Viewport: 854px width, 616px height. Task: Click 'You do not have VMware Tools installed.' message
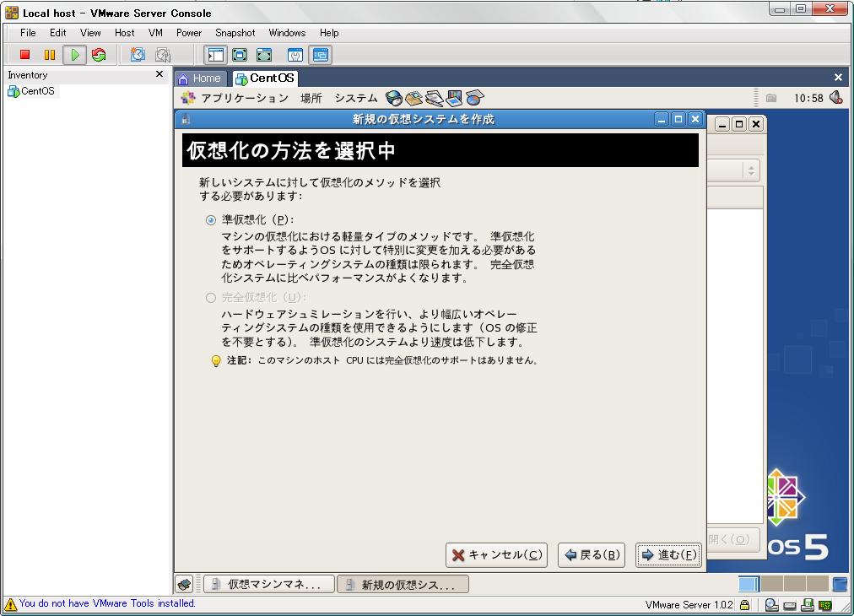click(x=107, y=603)
